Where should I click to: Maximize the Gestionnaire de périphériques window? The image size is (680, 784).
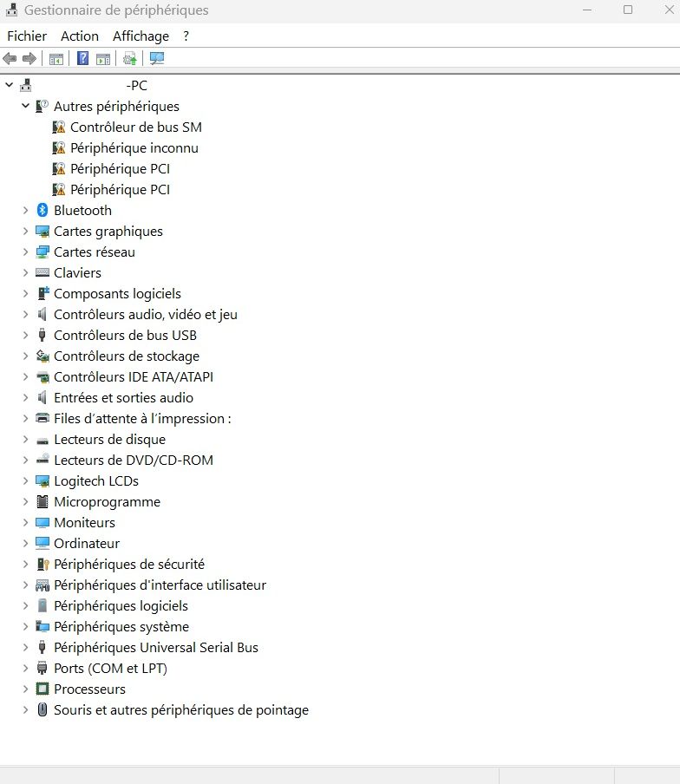point(628,10)
